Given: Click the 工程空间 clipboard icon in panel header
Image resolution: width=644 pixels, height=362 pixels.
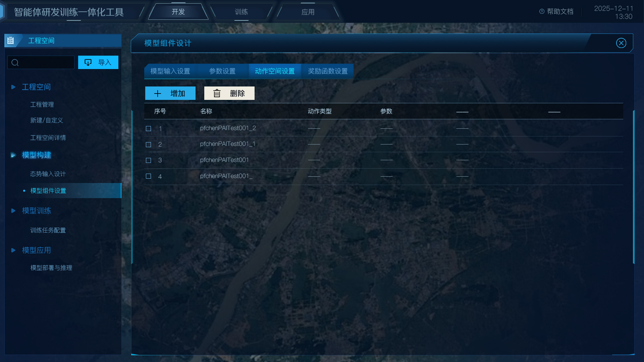Looking at the screenshot, I should click(10, 41).
